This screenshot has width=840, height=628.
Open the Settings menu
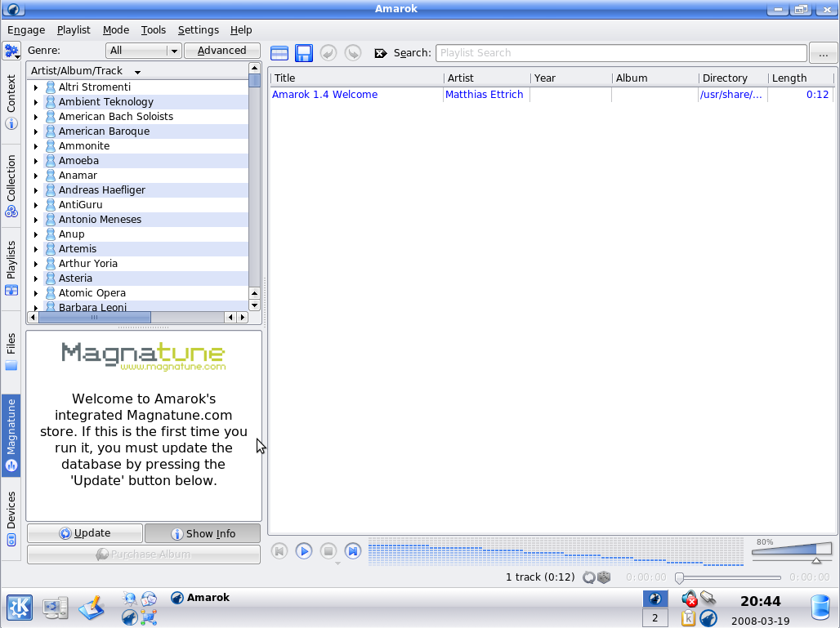coord(199,30)
